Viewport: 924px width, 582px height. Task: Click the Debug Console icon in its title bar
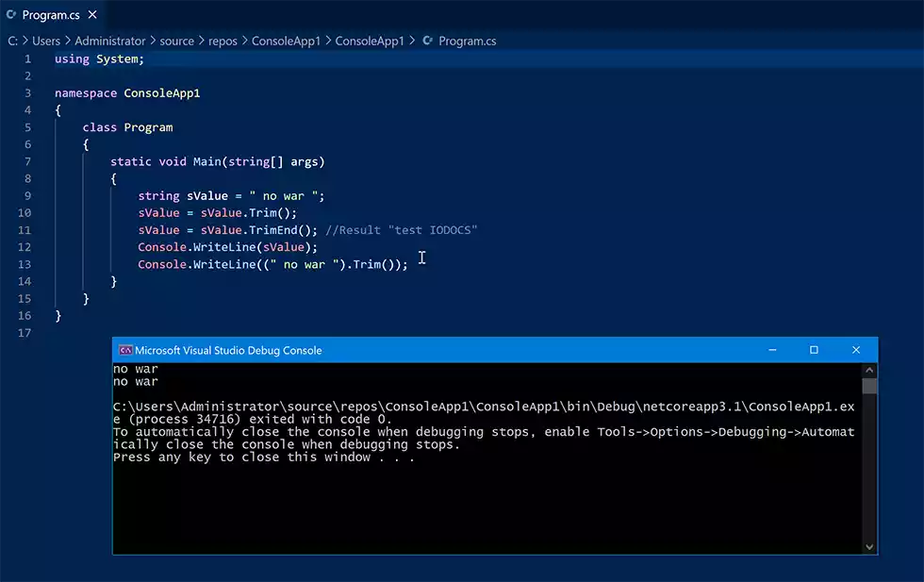[124, 350]
